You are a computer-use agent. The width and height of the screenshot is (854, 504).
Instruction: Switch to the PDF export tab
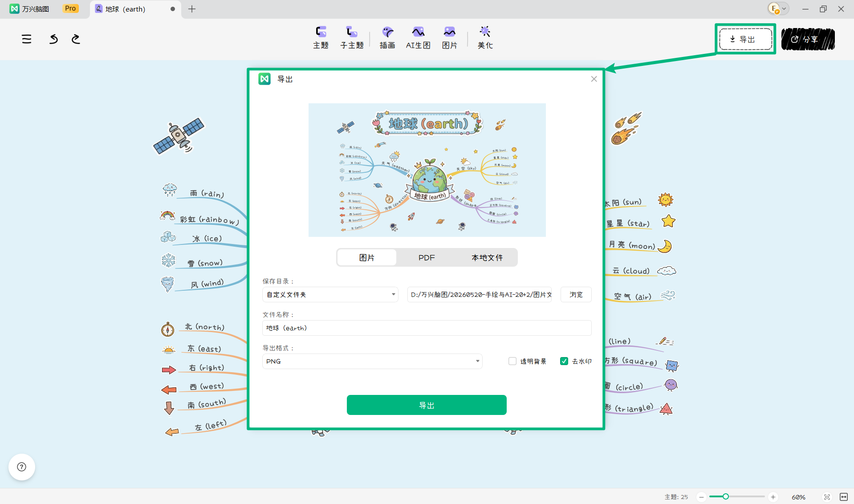(427, 258)
